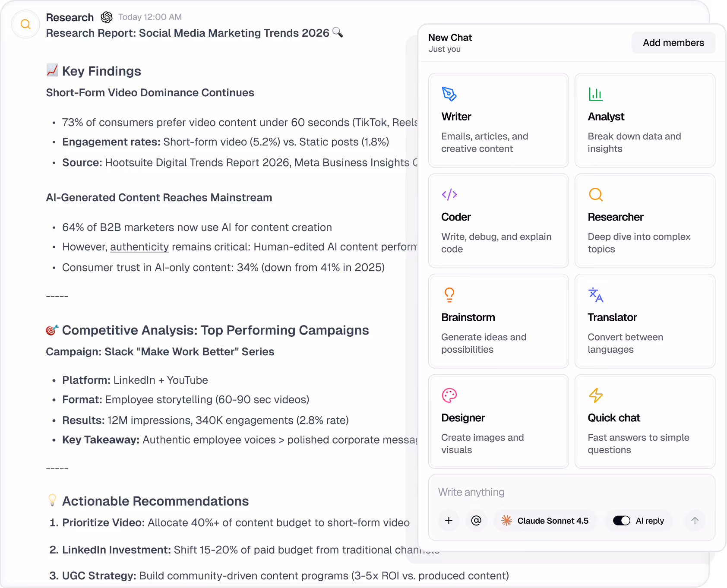Click the Research avatar with magnifier
This screenshot has height=588, width=727.
point(25,24)
